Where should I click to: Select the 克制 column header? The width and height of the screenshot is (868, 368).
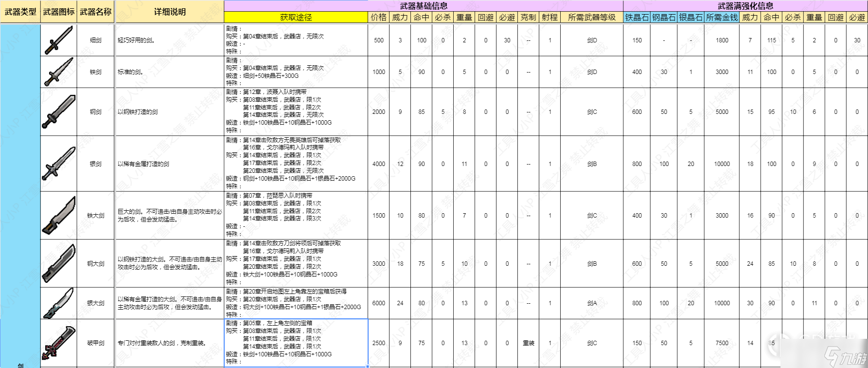[529, 17]
